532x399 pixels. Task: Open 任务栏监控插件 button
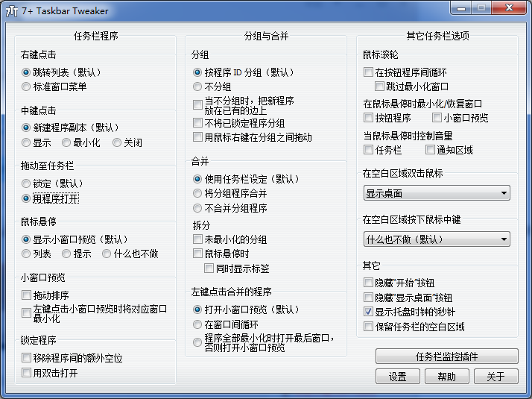[447, 356]
